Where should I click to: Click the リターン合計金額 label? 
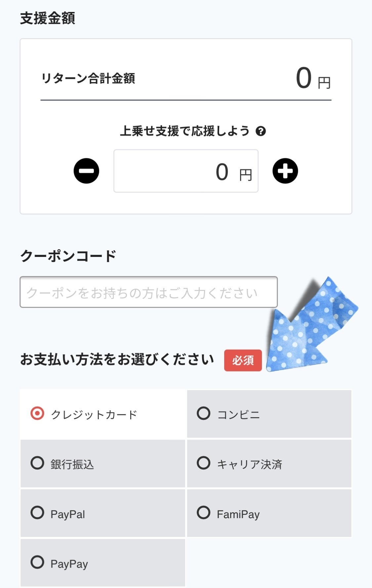pos(88,79)
